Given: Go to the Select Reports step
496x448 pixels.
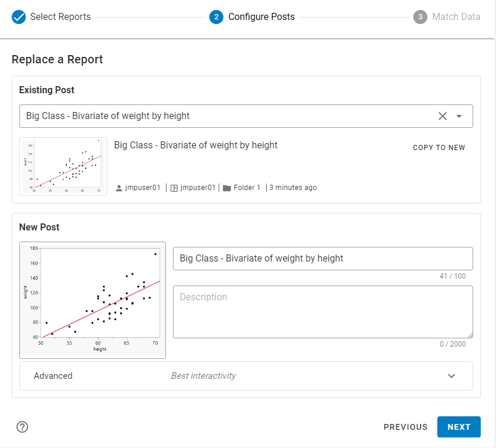Looking at the screenshot, I should (x=60, y=16).
